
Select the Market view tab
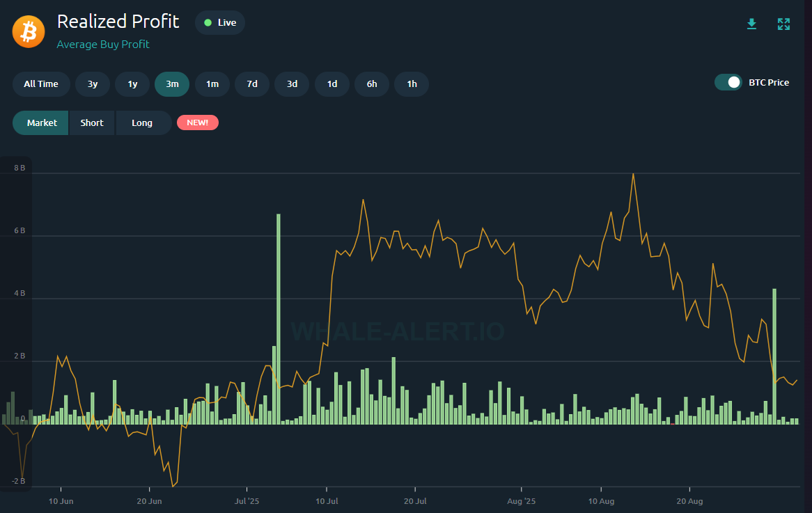[x=42, y=123]
